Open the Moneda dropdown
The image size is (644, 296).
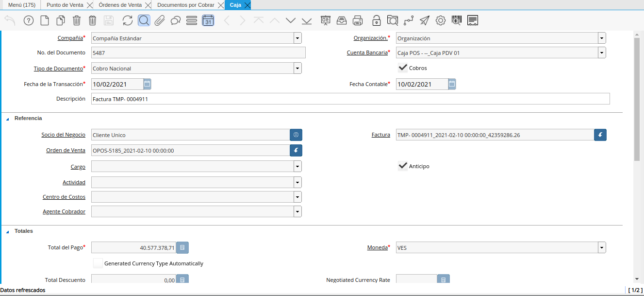point(602,247)
